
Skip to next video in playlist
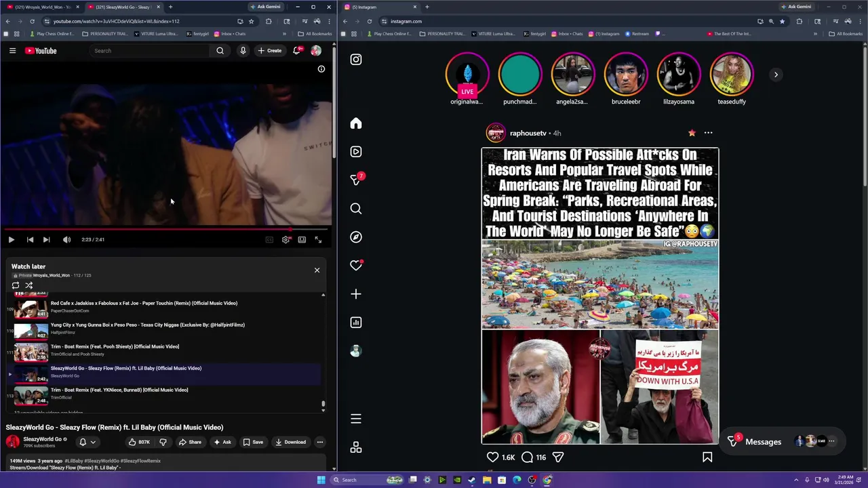tap(46, 239)
